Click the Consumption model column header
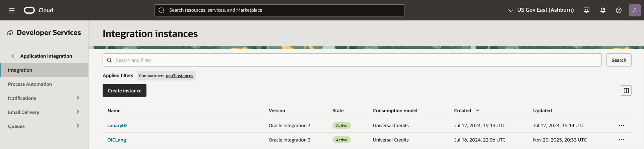 [x=395, y=111]
